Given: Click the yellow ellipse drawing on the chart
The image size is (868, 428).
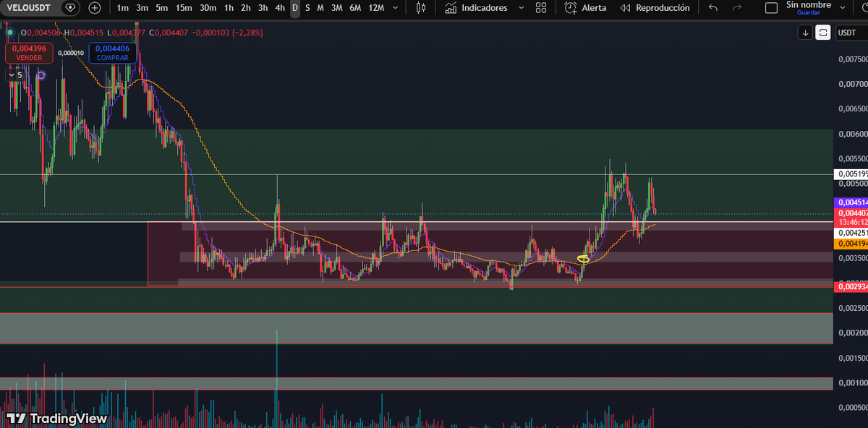Looking at the screenshot, I should click(x=583, y=259).
